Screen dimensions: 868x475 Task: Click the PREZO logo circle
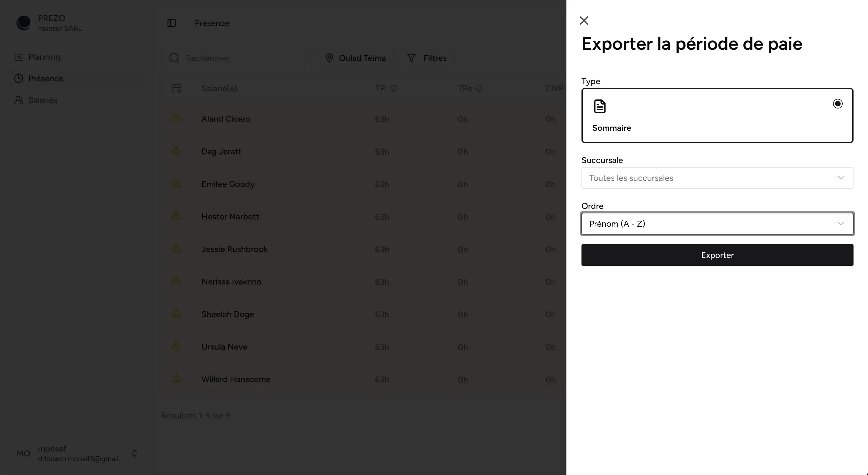pyautogui.click(x=24, y=23)
